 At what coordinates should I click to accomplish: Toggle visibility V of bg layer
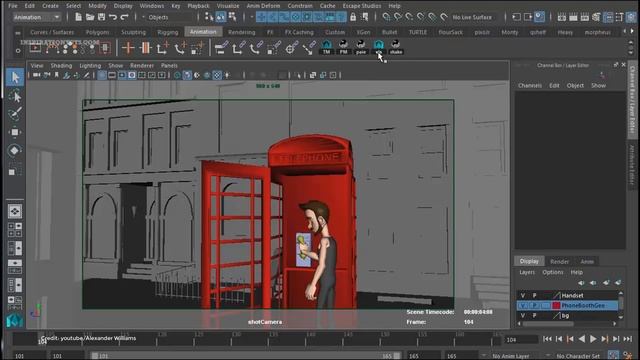tap(523, 316)
